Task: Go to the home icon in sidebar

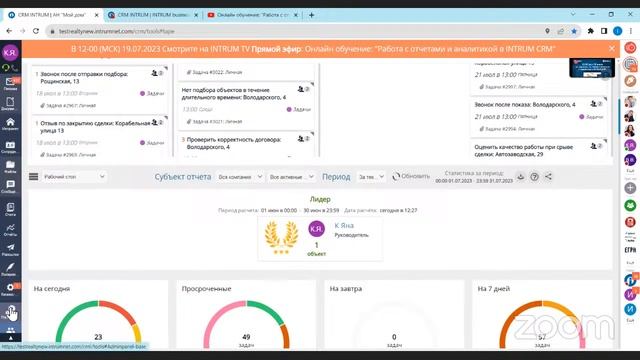Action: 10,123
